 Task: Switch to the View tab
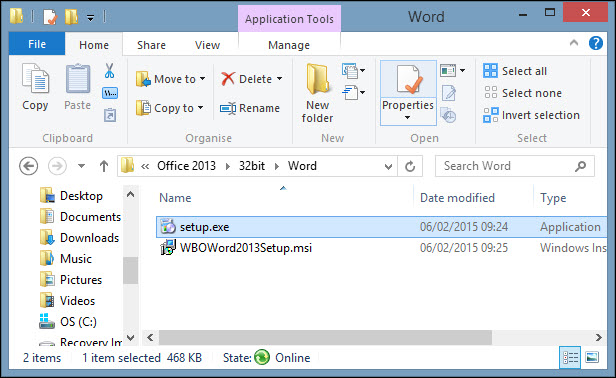[207, 45]
